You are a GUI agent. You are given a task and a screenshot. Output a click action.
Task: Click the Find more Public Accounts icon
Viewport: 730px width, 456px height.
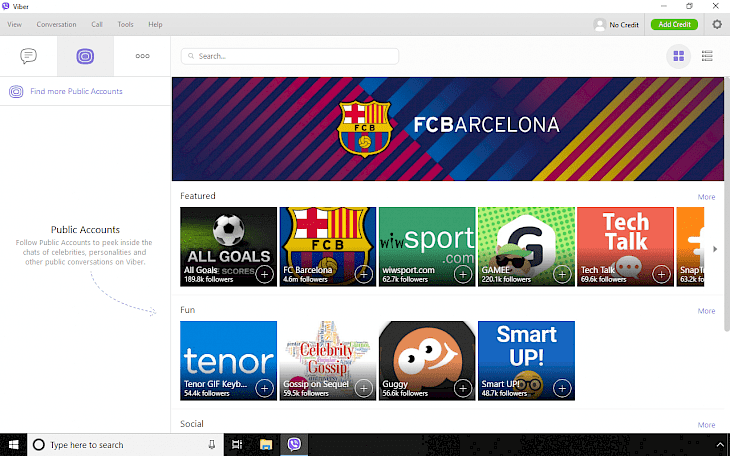pyautogui.click(x=16, y=91)
